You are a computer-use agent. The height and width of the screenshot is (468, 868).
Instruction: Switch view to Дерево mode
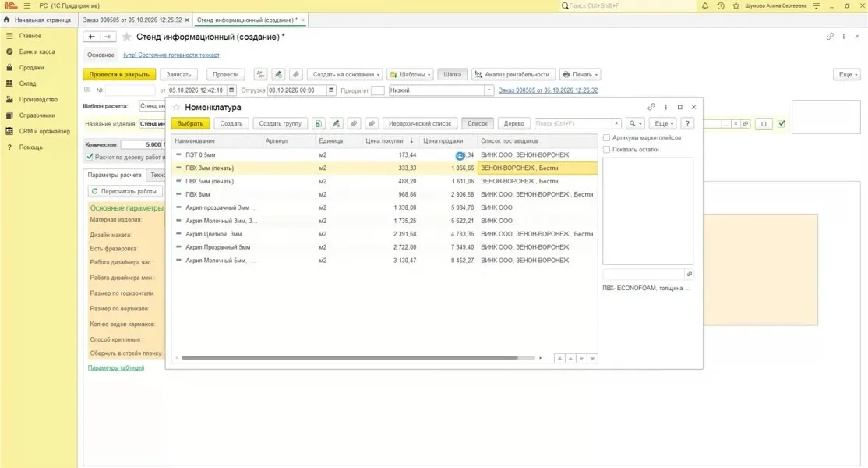[513, 123]
